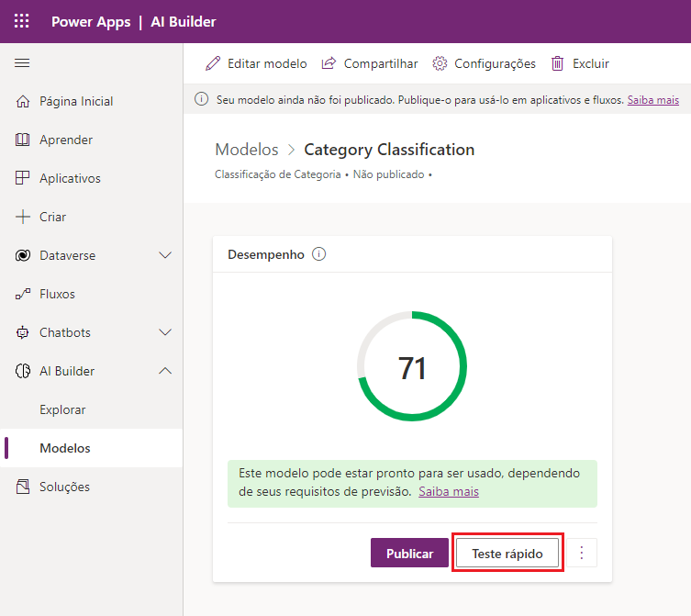Open Saiba mais link in notification bar

click(x=653, y=100)
